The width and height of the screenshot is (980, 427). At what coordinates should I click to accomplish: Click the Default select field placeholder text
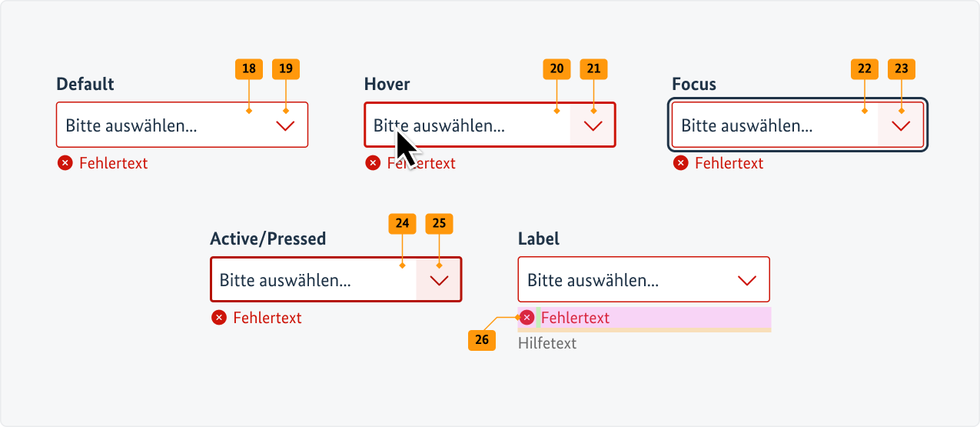click(x=131, y=125)
